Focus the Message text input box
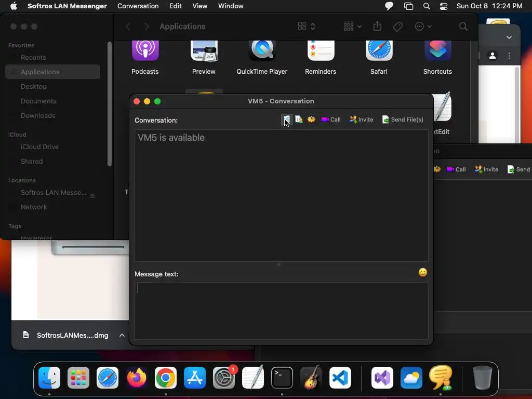Image resolution: width=532 pixels, height=399 pixels. pos(281,311)
